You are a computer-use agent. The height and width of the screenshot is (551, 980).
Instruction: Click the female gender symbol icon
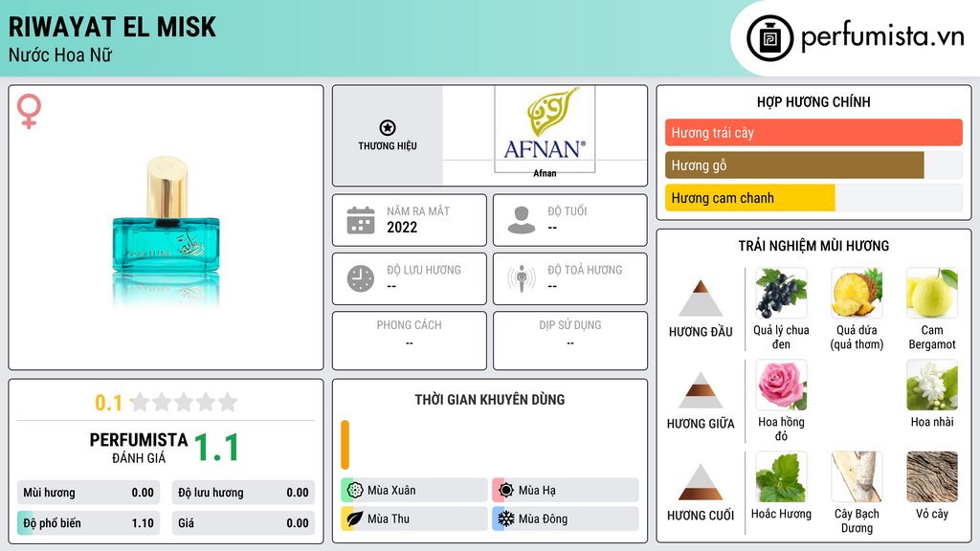click(x=29, y=112)
